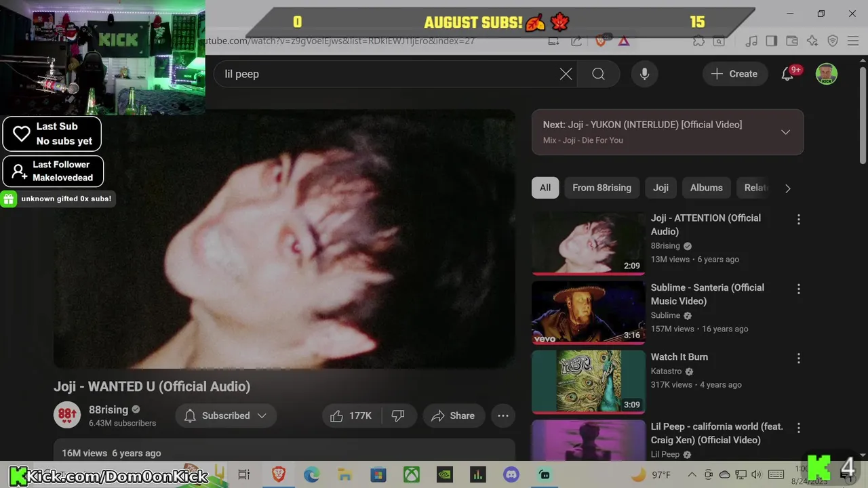Screen dimensions: 868x488
Task: Open Joji - ATTENTION (Official Audio) title
Action: (706, 224)
